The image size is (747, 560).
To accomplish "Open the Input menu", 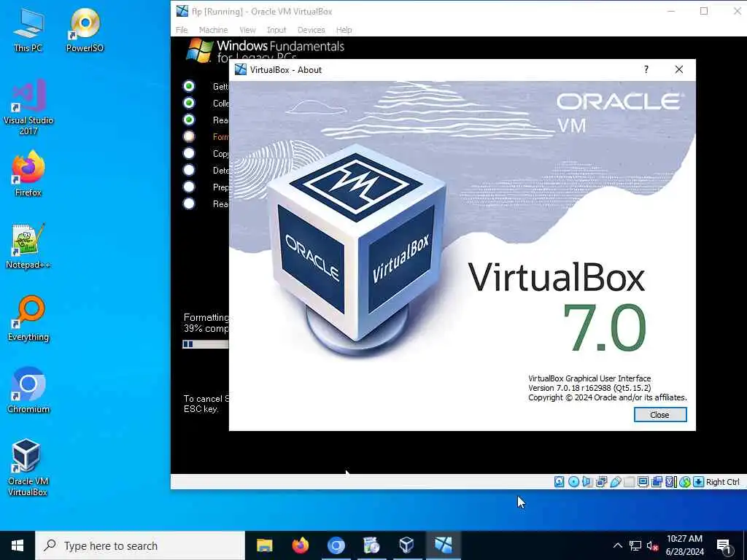I will pyautogui.click(x=276, y=29).
